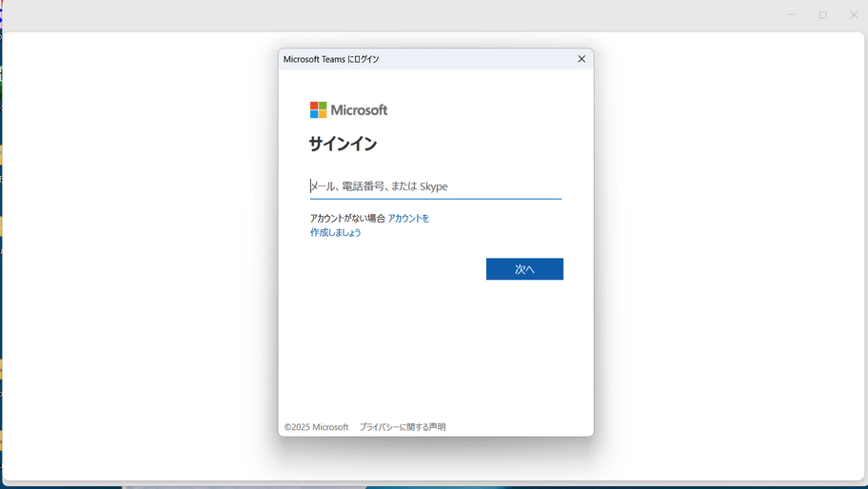Click the 次へ button

pyautogui.click(x=524, y=269)
